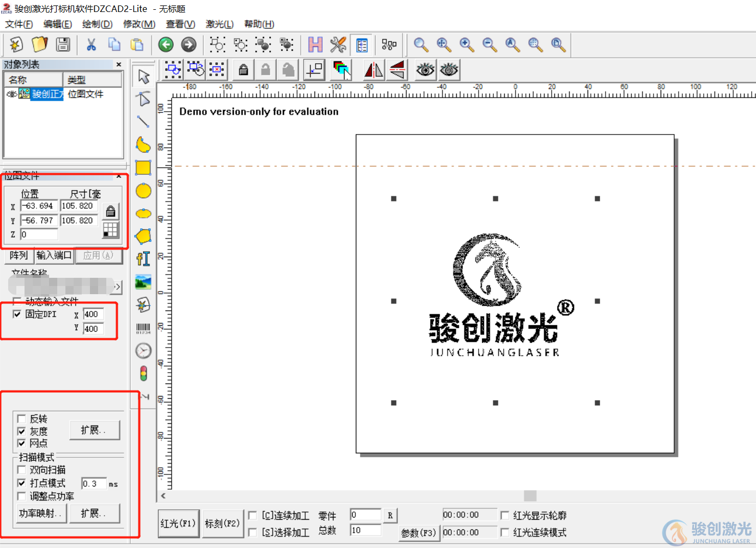The image size is (756, 548).
Task: Click the vertical mirror red triangle icon
Action: pos(397,70)
